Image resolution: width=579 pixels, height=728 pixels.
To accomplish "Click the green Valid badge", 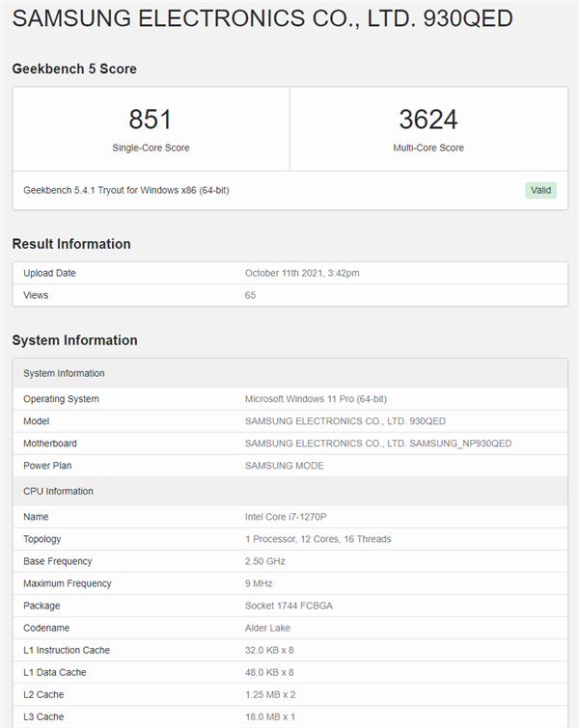I will point(540,190).
